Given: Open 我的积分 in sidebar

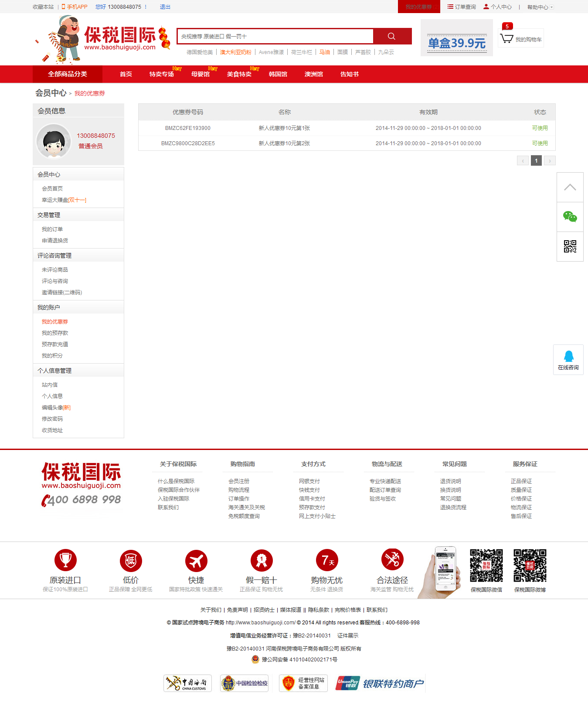Looking at the screenshot, I should (x=52, y=355).
